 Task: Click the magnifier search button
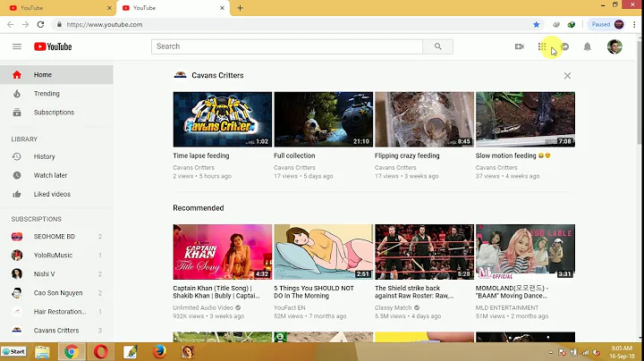[x=437, y=46]
